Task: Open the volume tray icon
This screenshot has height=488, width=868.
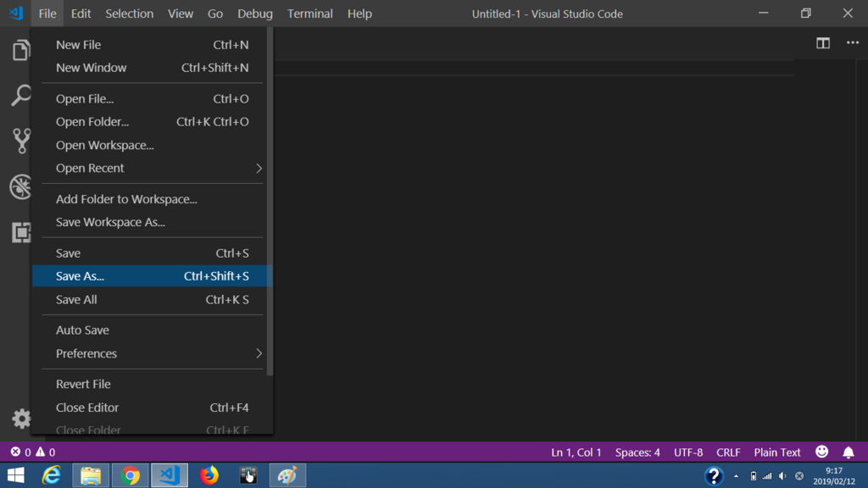Action: pos(782,476)
